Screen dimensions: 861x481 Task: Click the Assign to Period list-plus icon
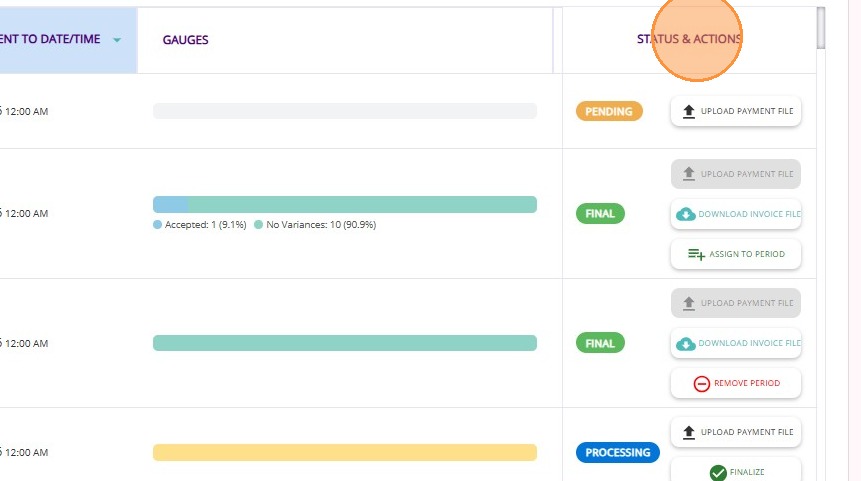click(696, 255)
